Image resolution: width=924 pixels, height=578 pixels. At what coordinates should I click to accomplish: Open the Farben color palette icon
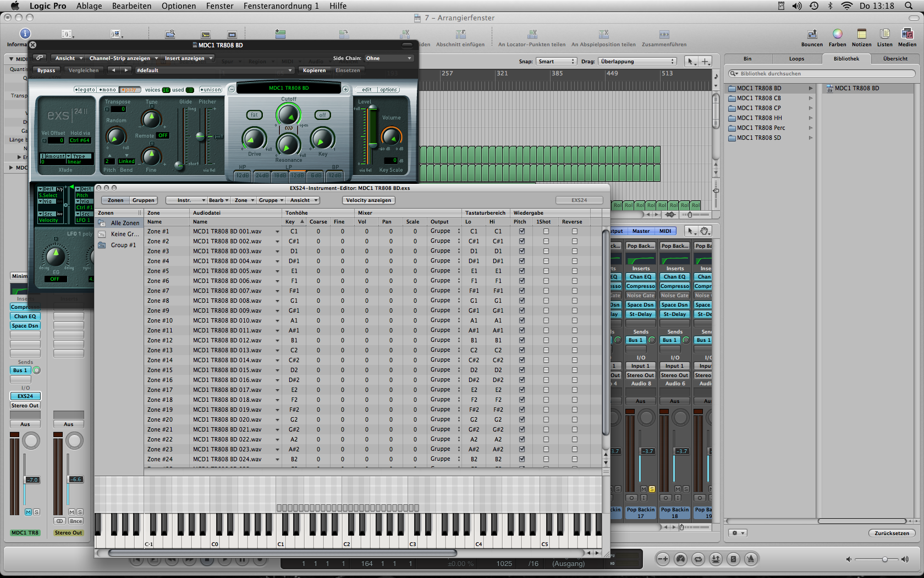pyautogui.click(x=837, y=34)
